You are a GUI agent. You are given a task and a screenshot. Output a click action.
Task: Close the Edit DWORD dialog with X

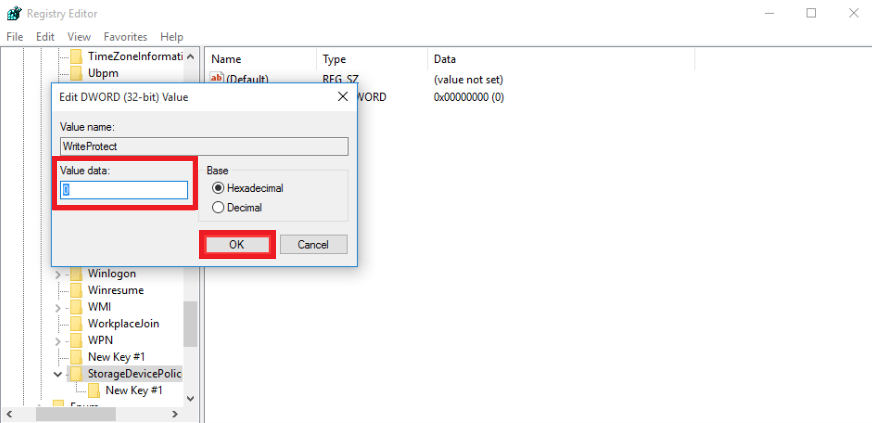pyautogui.click(x=343, y=97)
